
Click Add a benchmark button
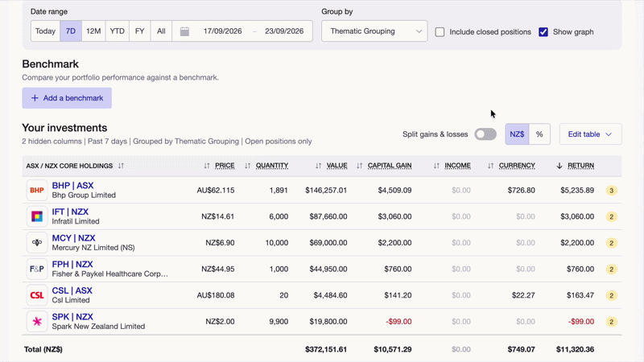tap(67, 98)
